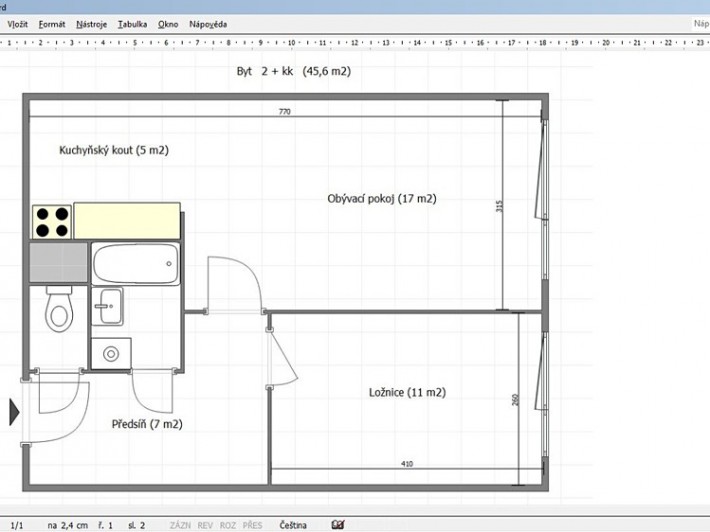Toggle ROZ extend selection in status bar
The height and width of the screenshot is (532, 710).
[227, 524]
